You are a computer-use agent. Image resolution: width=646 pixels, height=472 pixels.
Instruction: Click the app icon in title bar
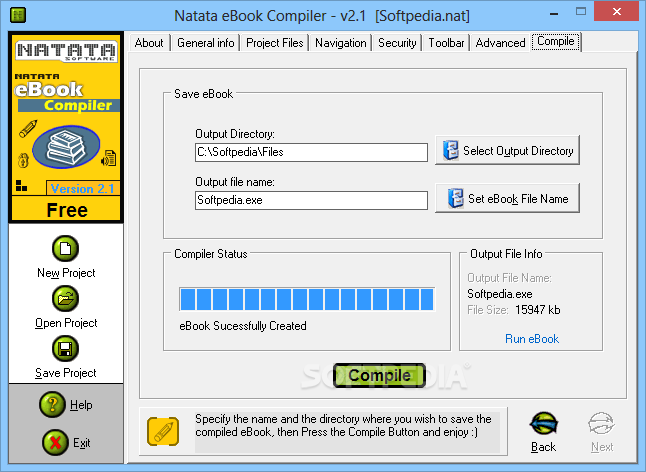coord(18,15)
